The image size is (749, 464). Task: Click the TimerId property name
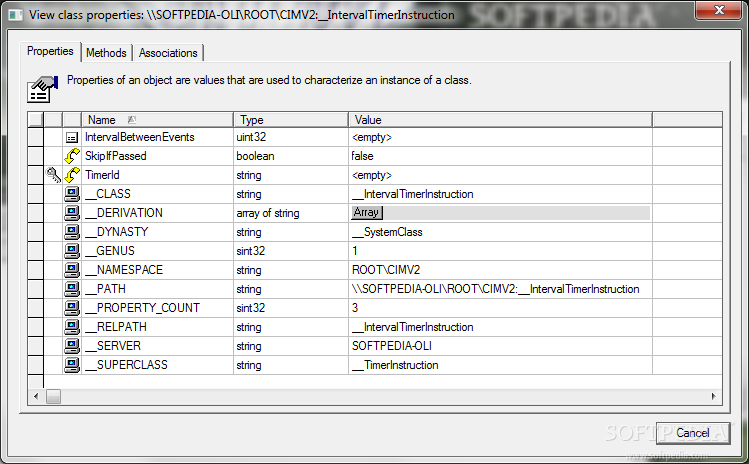click(x=102, y=175)
